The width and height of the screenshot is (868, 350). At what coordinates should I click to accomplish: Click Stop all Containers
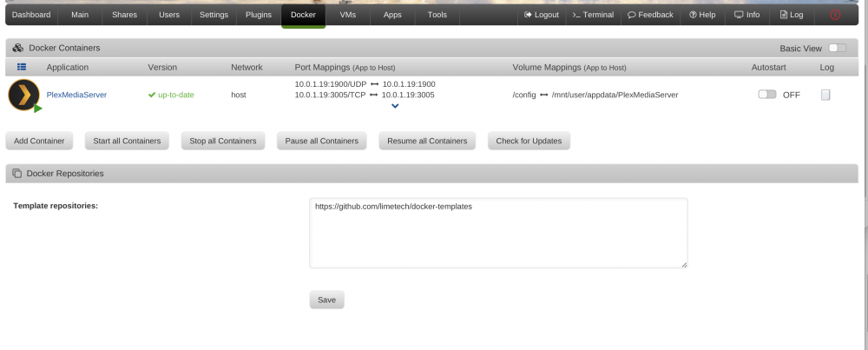(222, 141)
